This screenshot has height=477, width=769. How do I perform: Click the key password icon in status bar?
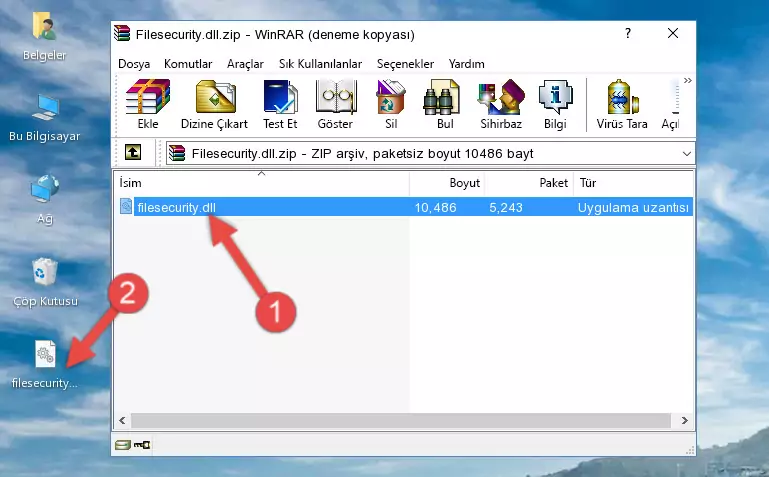(x=142, y=445)
